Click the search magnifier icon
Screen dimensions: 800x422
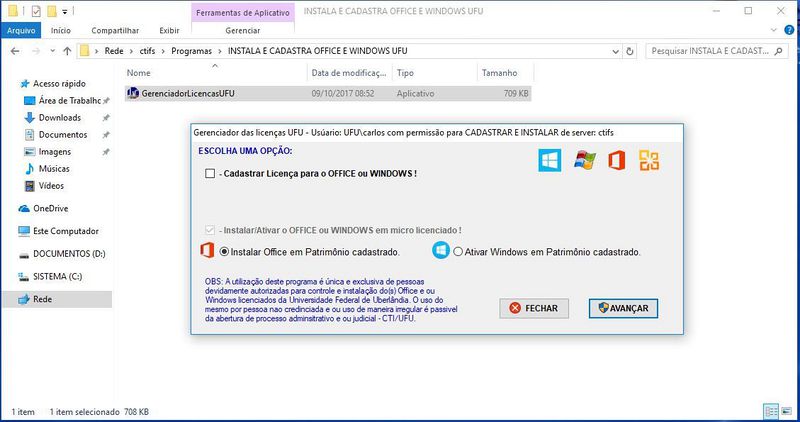[778, 51]
